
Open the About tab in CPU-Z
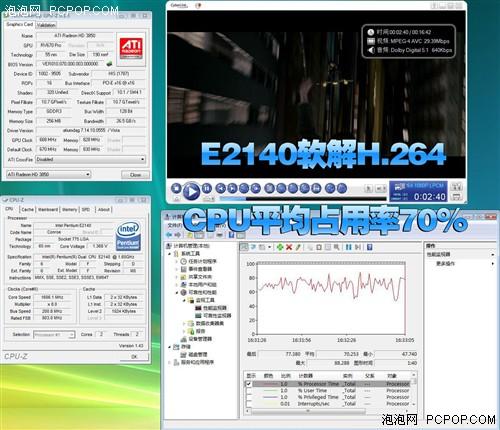click(x=104, y=209)
